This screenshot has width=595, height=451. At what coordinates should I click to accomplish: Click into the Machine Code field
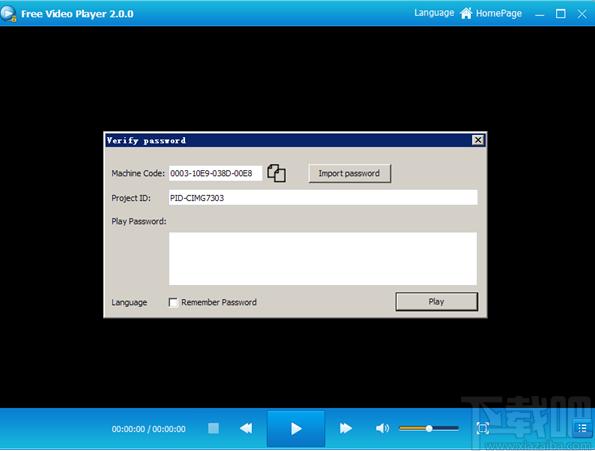pyautogui.click(x=215, y=173)
